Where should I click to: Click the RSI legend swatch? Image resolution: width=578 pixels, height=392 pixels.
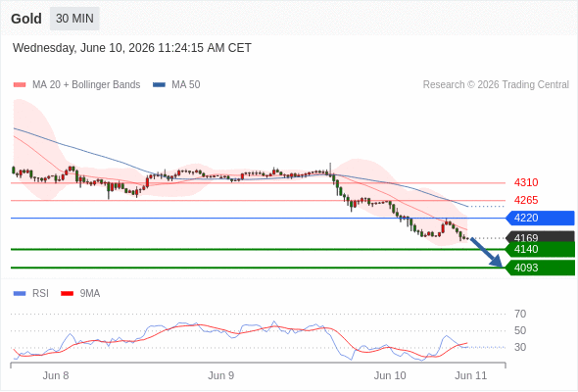click(20, 294)
